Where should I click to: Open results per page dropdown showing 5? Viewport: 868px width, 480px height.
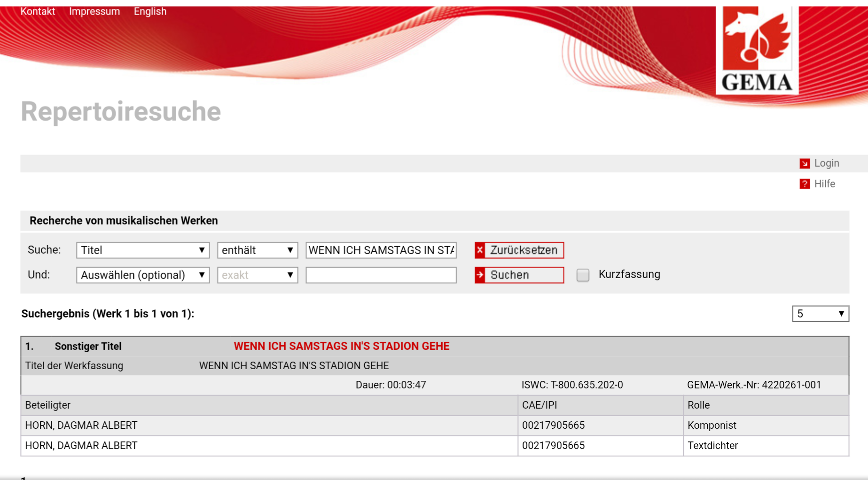point(821,314)
